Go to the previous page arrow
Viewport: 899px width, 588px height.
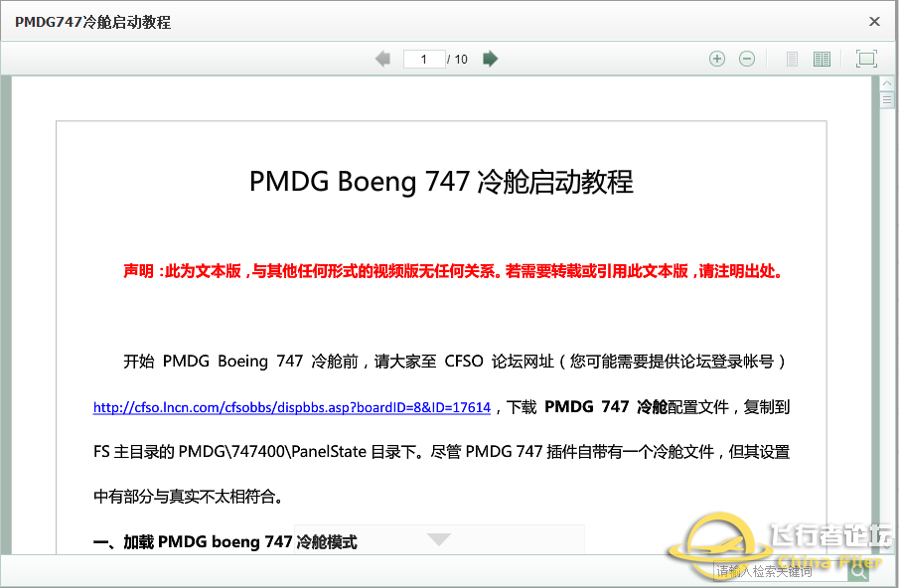382,59
